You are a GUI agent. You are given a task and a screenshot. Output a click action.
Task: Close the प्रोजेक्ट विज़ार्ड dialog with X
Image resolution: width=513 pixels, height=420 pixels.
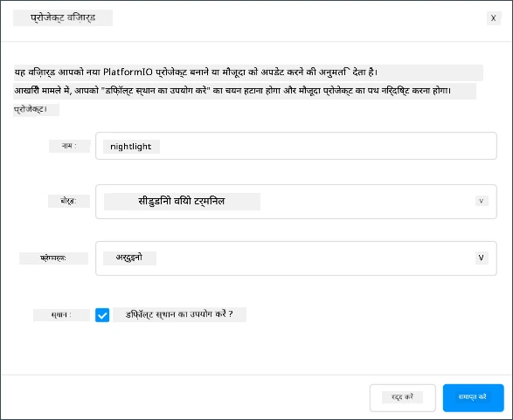(x=494, y=18)
